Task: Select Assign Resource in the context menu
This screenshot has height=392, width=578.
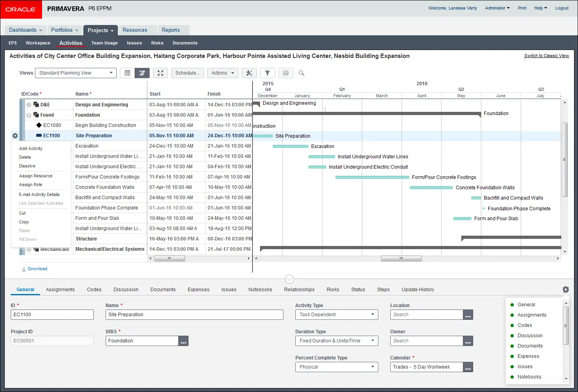Action: [36, 176]
